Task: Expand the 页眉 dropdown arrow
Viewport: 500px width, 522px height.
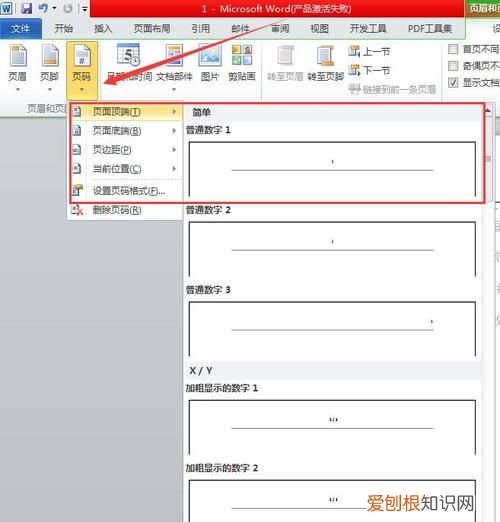Action: pos(18,89)
